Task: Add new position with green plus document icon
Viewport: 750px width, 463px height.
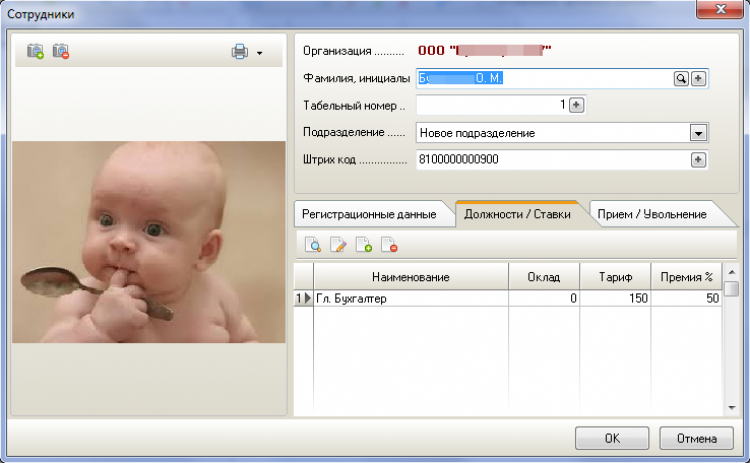Action: 364,245
